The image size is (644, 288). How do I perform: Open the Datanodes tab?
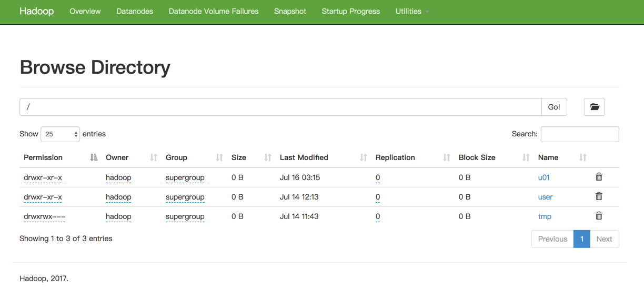(x=135, y=11)
